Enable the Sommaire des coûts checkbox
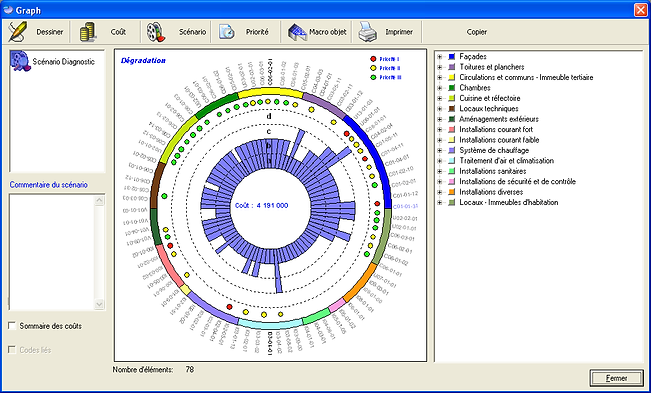 coord(12,326)
